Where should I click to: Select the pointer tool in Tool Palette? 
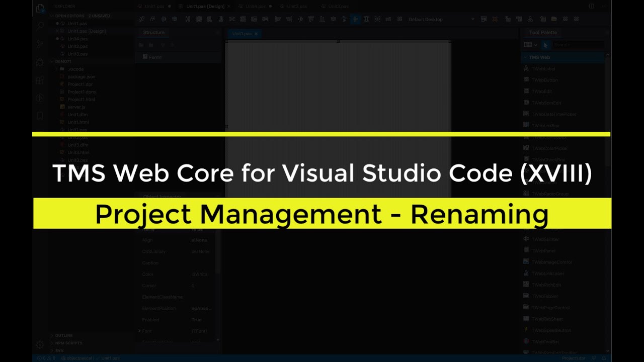click(x=545, y=45)
